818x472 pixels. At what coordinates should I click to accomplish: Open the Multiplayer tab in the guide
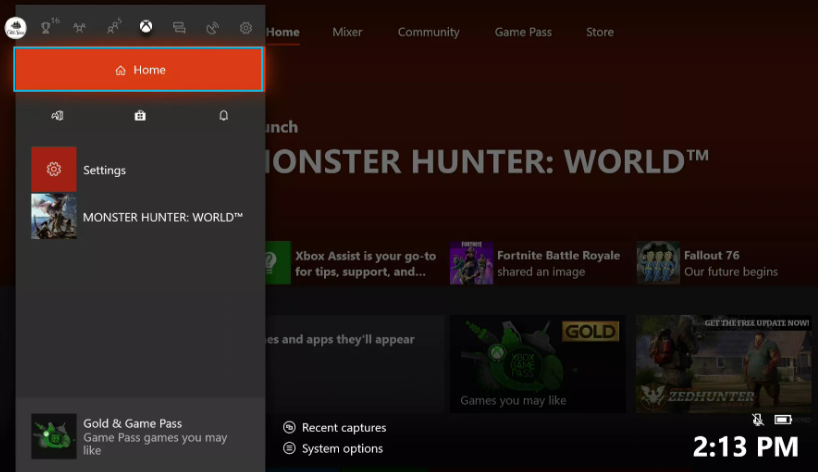[79, 28]
